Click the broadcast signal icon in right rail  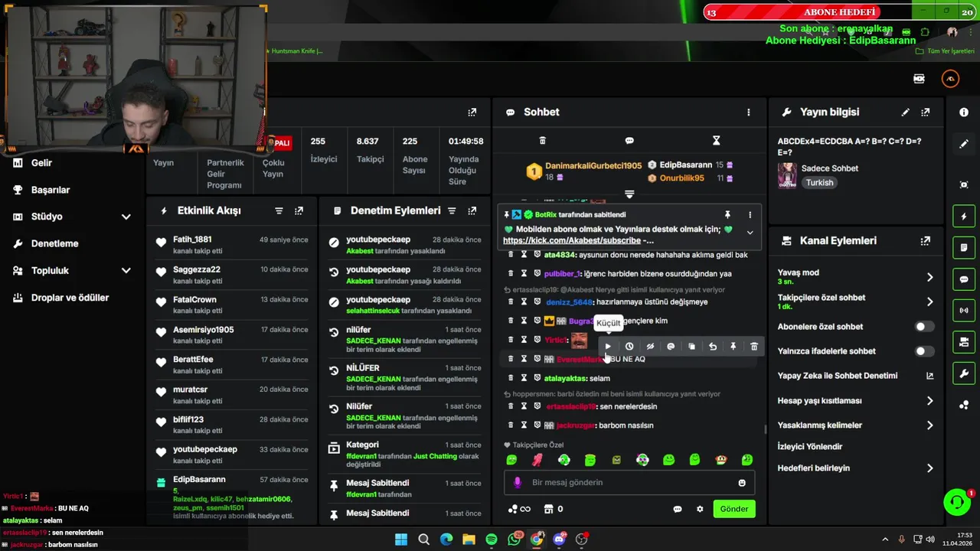tap(964, 311)
